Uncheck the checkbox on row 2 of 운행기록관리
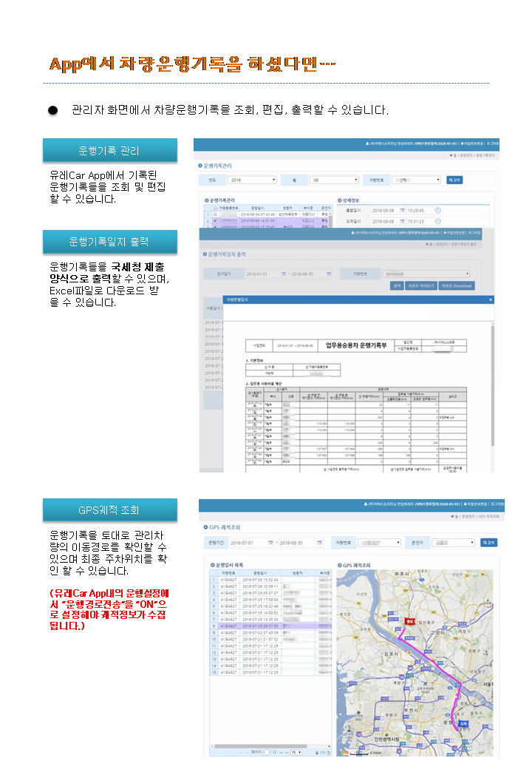The height and width of the screenshot is (769, 532). point(215,220)
